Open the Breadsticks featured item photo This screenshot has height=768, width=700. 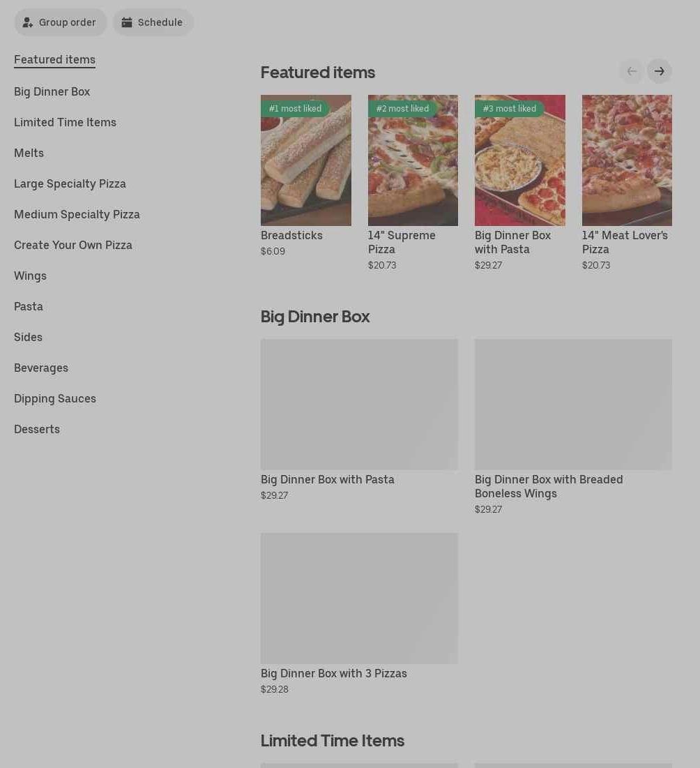coord(305,160)
